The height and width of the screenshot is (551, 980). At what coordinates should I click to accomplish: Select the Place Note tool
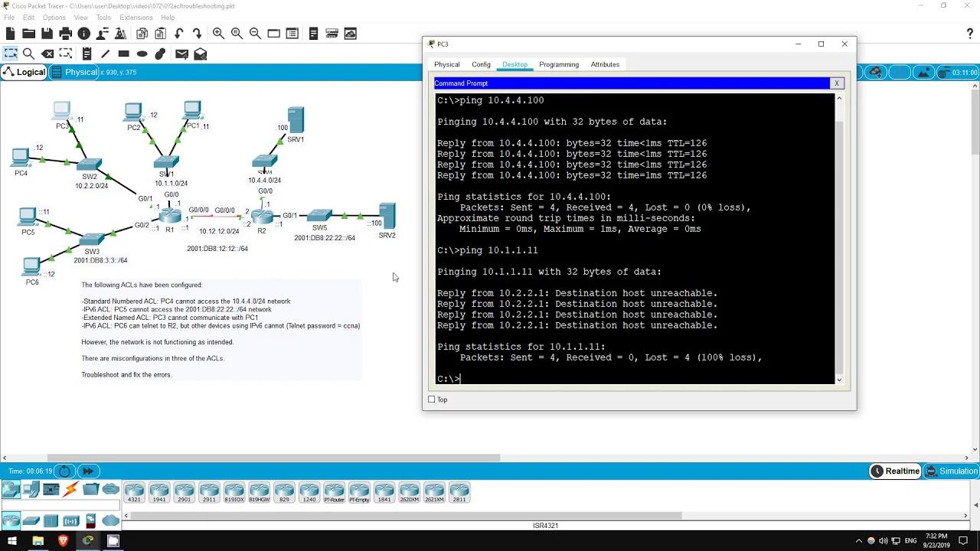point(87,54)
